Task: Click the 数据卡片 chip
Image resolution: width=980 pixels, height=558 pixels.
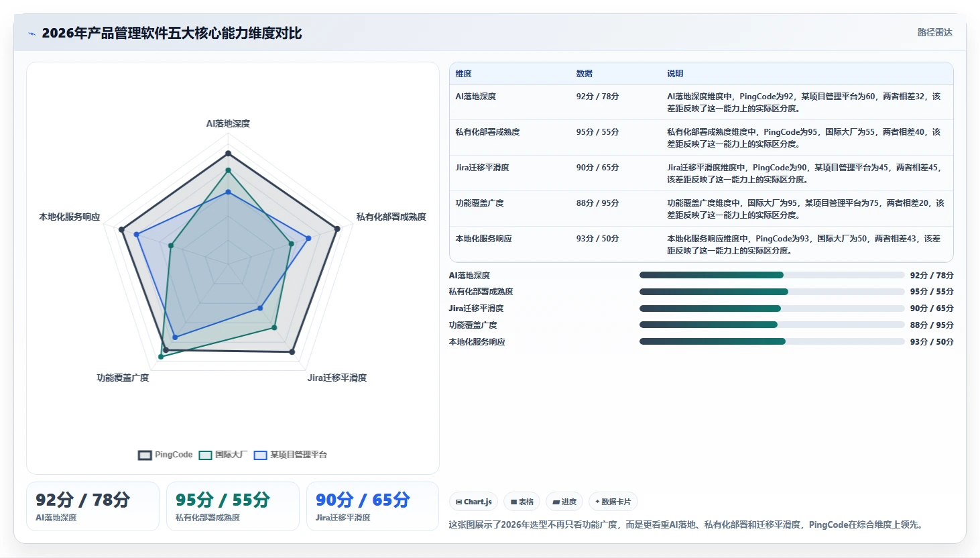Action: pos(613,502)
